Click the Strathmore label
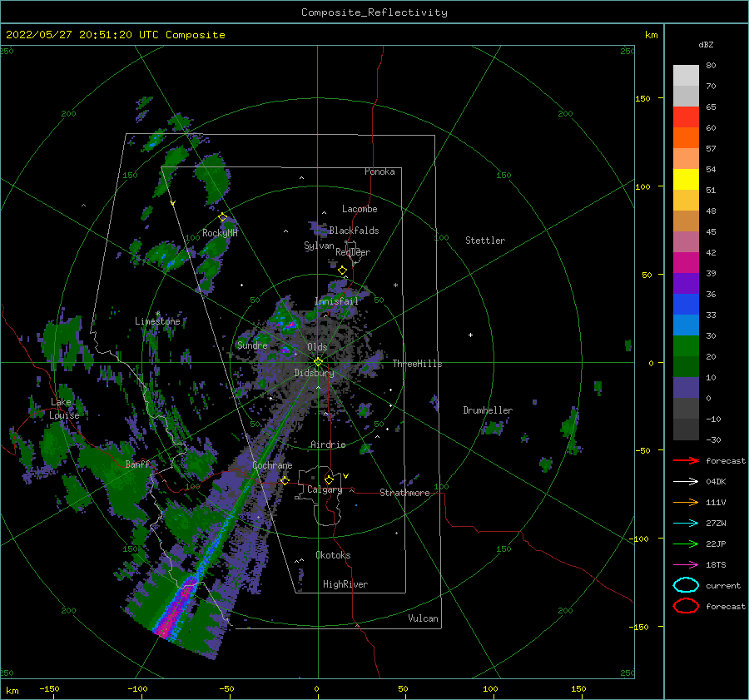This screenshot has width=749, height=700. click(x=404, y=493)
